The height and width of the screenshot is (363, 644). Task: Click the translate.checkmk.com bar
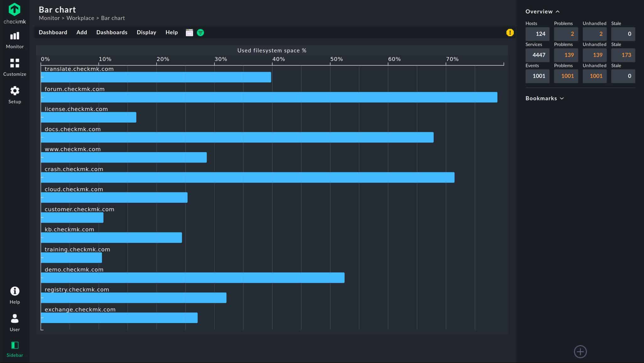coord(156,77)
